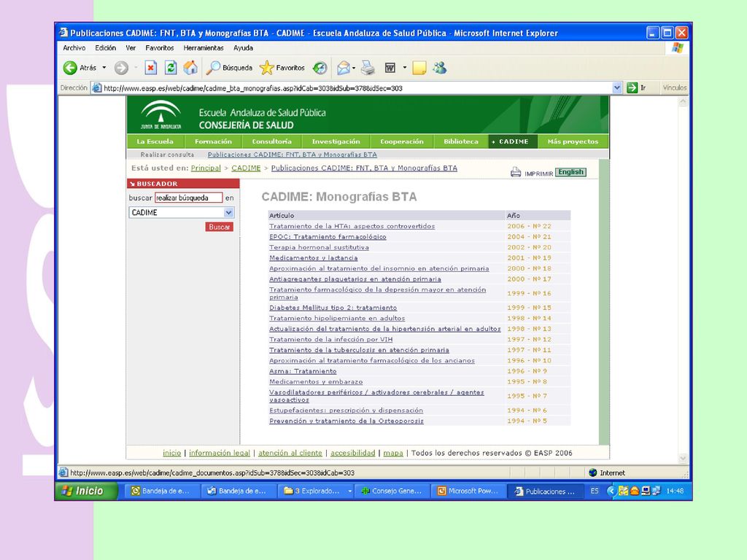
Task: Open the Windows Inicio start button
Action: click(86, 491)
